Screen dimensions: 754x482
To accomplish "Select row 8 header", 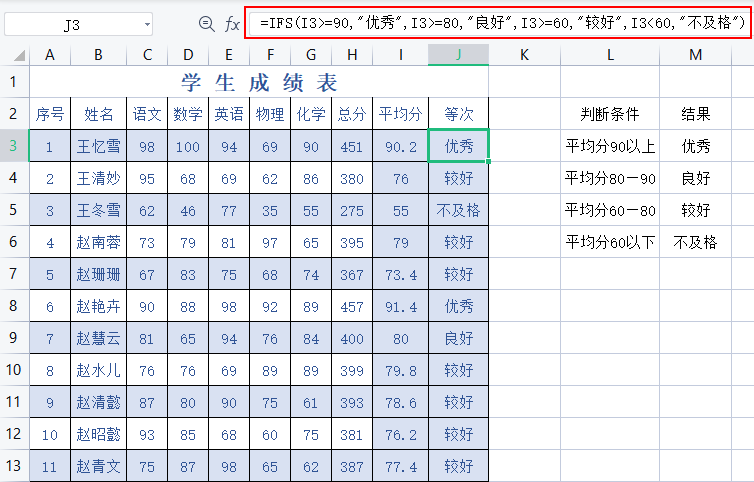I will pos(14,305).
